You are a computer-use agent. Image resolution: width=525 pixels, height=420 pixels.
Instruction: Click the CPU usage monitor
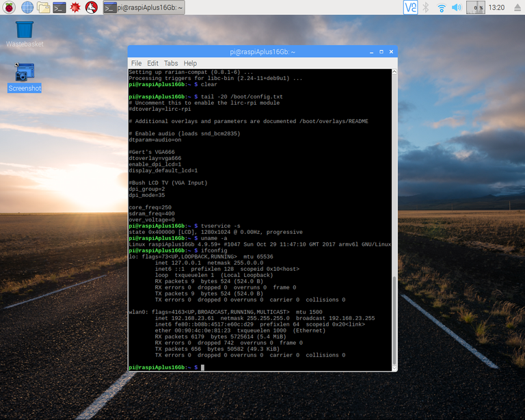(x=476, y=8)
